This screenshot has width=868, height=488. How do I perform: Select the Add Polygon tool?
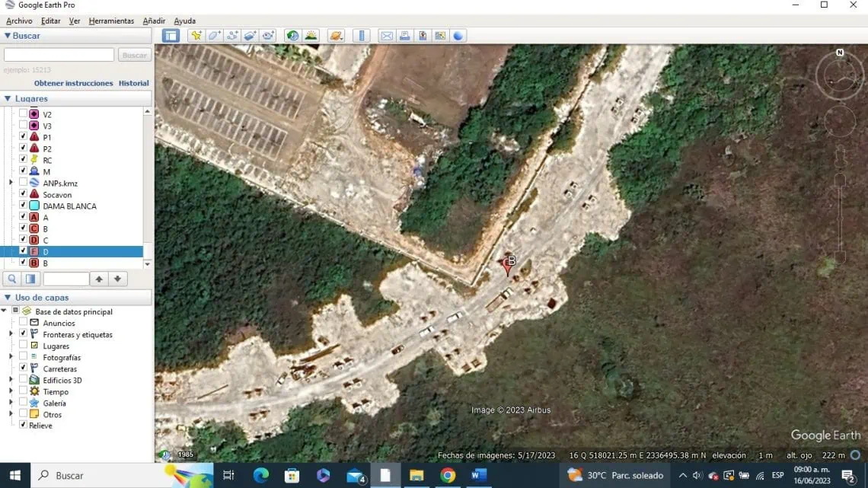215,36
